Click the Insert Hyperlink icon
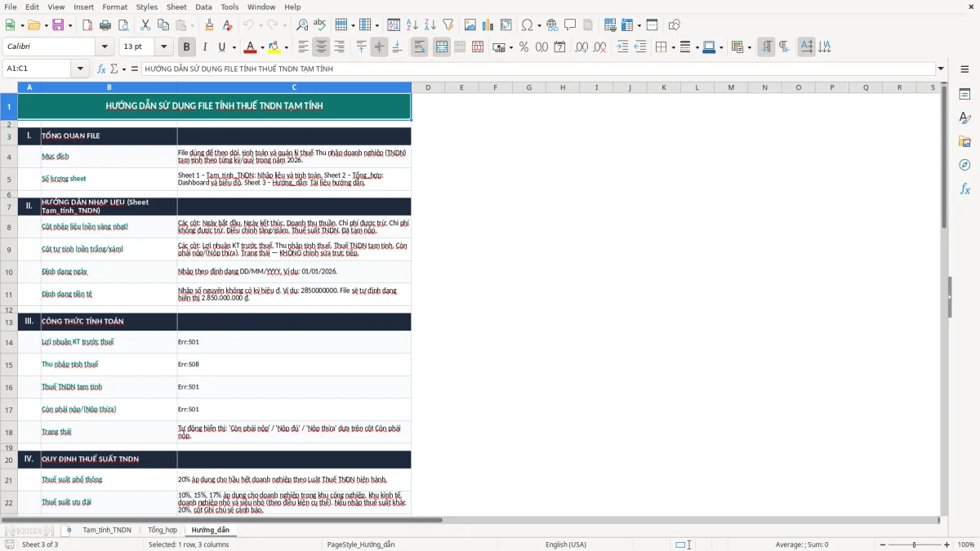This screenshot has width=980, height=551. [x=552, y=25]
